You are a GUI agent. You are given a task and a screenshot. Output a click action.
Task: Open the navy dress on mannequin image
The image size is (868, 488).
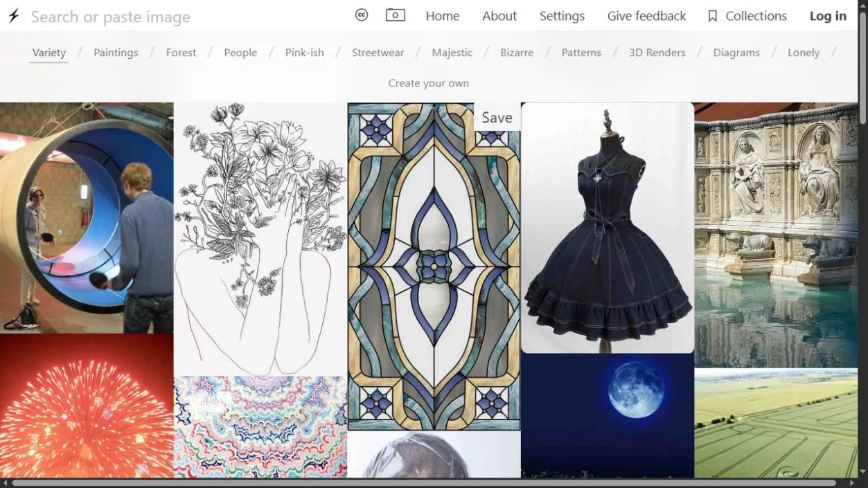608,228
